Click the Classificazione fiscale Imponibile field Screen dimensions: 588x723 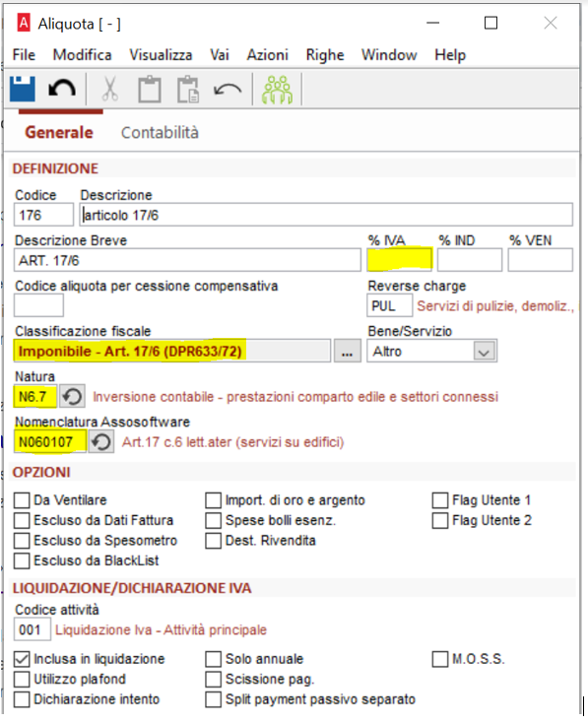172,352
